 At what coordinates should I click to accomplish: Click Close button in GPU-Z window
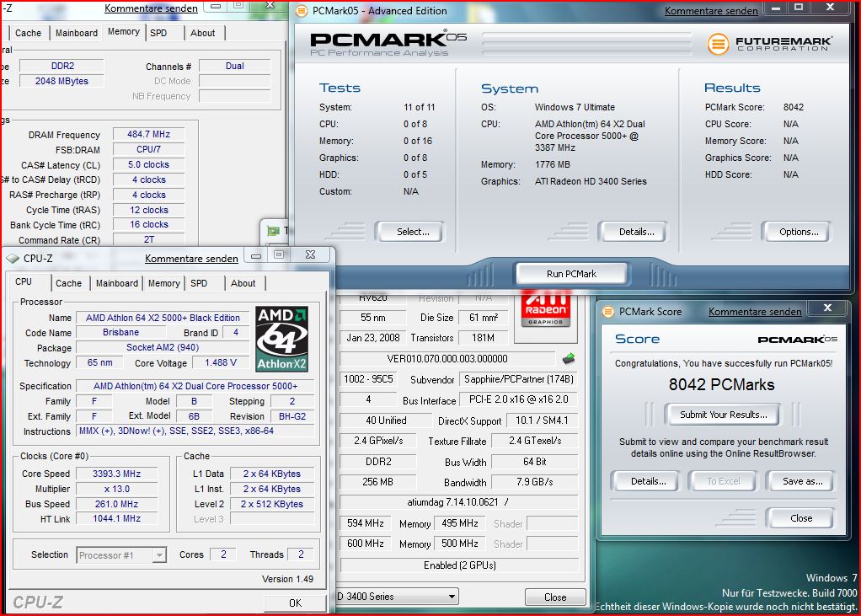(555, 597)
